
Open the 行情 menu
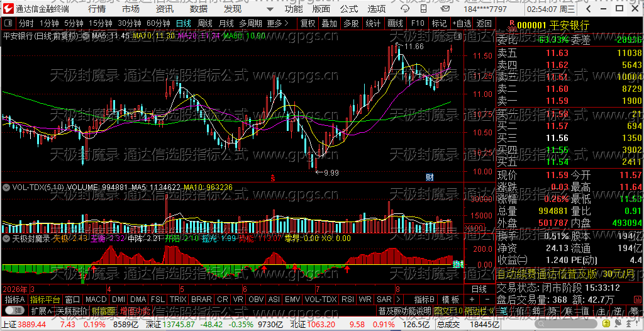click(x=96, y=9)
